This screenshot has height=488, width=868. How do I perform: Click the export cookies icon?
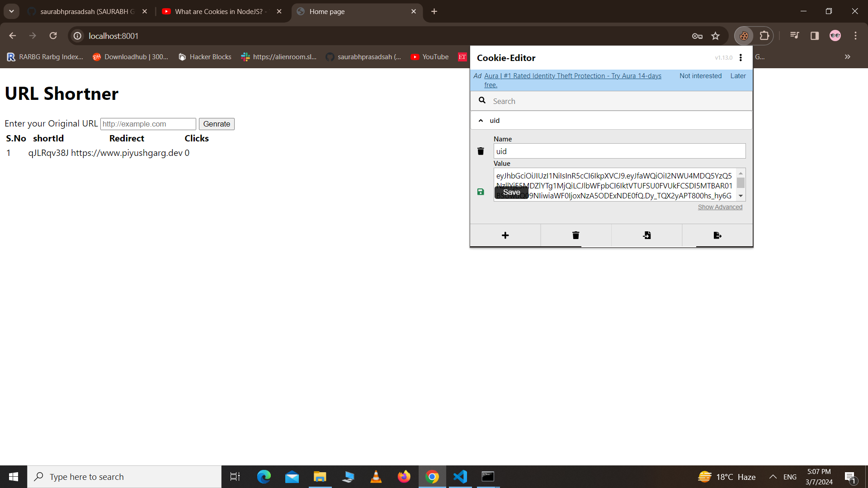717,235
